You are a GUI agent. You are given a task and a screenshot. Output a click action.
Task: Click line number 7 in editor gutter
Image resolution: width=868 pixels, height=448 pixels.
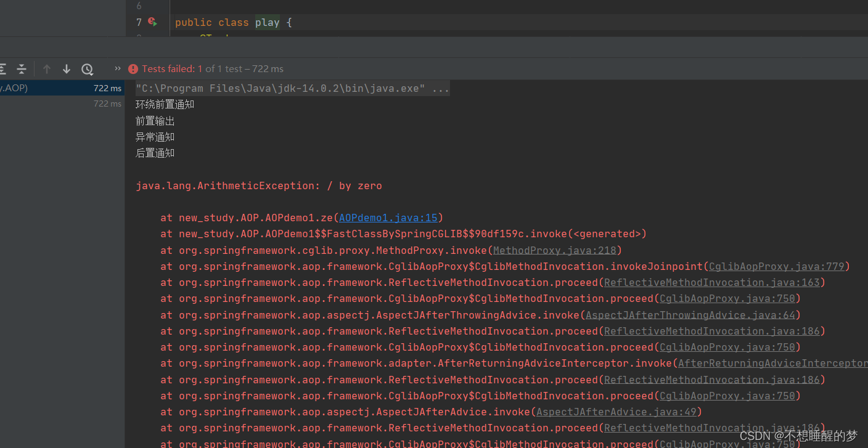[139, 22]
